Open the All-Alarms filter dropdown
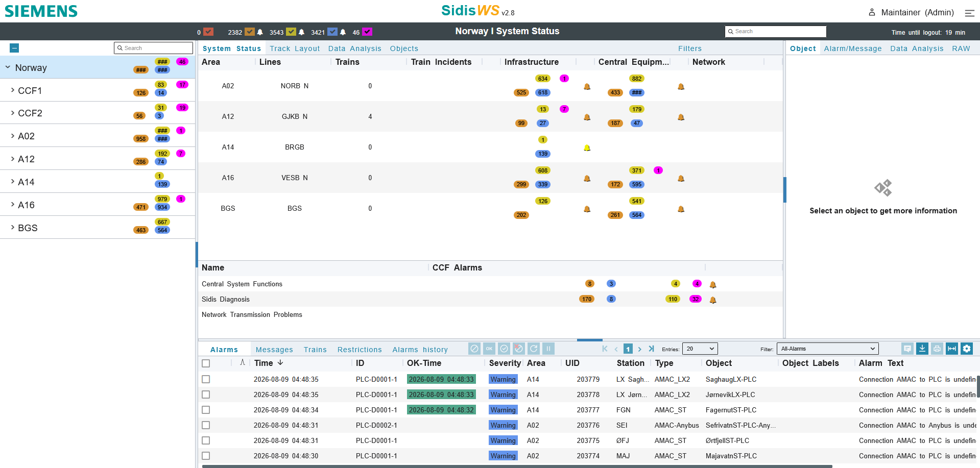980x468 pixels. pyautogui.click(x=827, y=349)
